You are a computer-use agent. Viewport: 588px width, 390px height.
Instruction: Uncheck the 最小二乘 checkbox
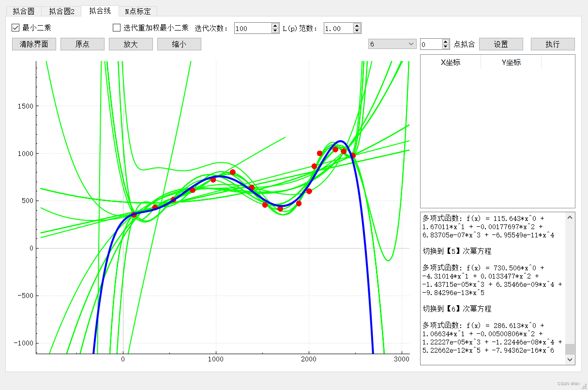15,28
